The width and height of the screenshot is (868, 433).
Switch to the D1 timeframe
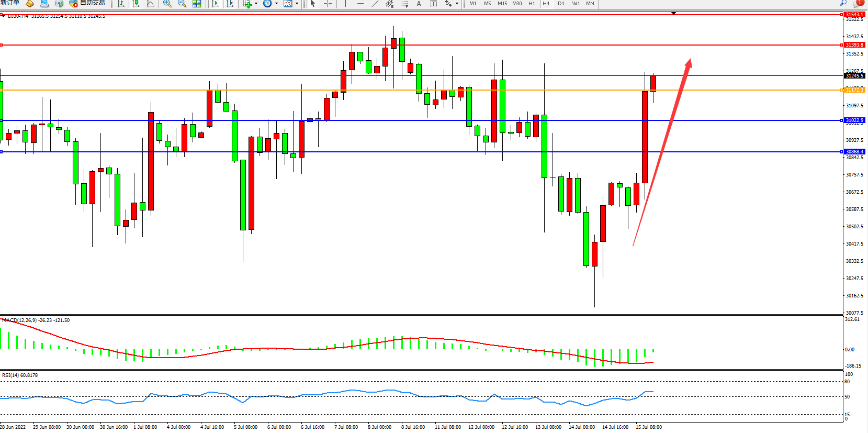[561, 4]
